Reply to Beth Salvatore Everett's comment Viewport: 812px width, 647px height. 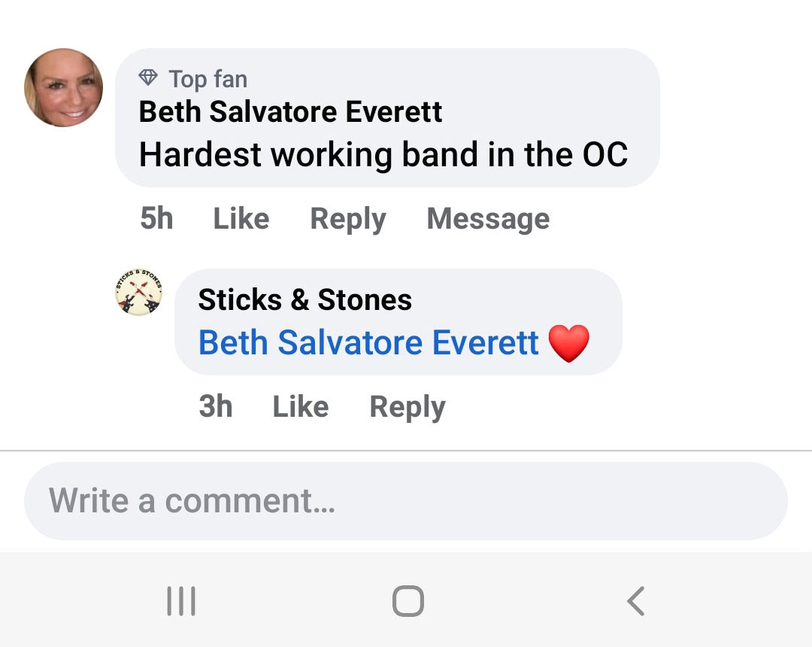coord(347,219)
